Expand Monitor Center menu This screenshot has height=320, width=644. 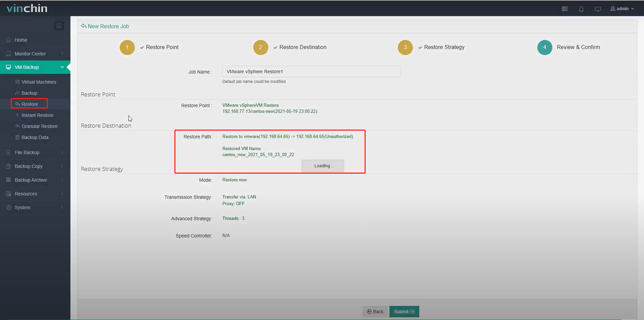click(x=35, y=54)
